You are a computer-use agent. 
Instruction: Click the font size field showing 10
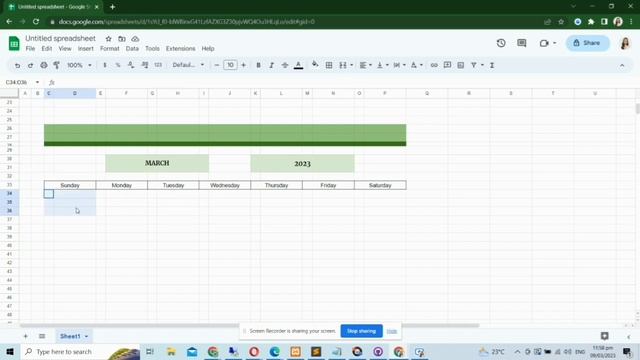click(230, 65)
